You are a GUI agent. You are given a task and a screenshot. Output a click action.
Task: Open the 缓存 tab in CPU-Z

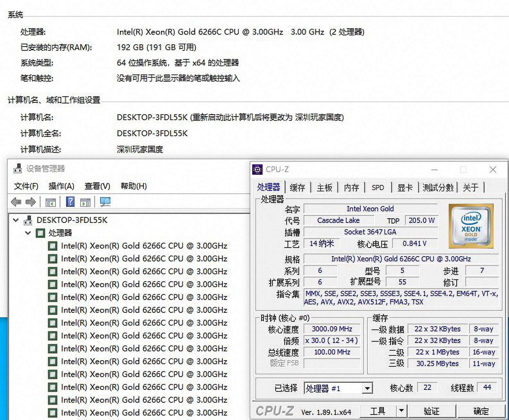click(x=297, y=188)
